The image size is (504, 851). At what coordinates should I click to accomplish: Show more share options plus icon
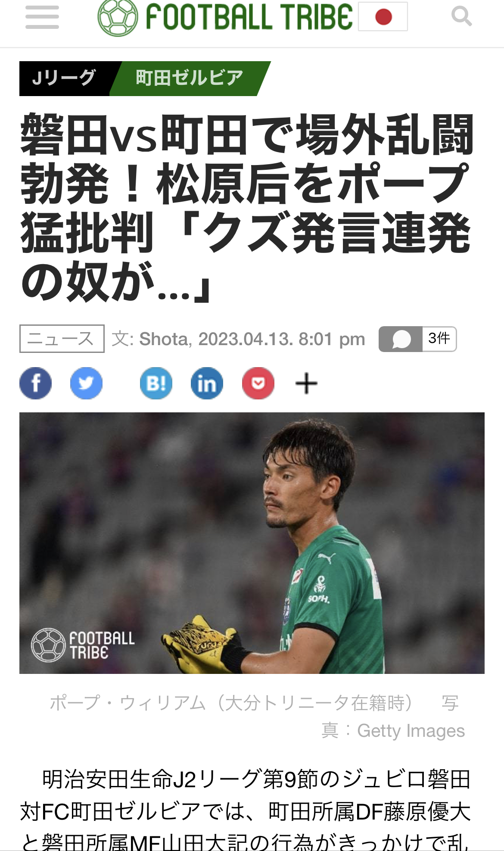click(x=306, y=383)
